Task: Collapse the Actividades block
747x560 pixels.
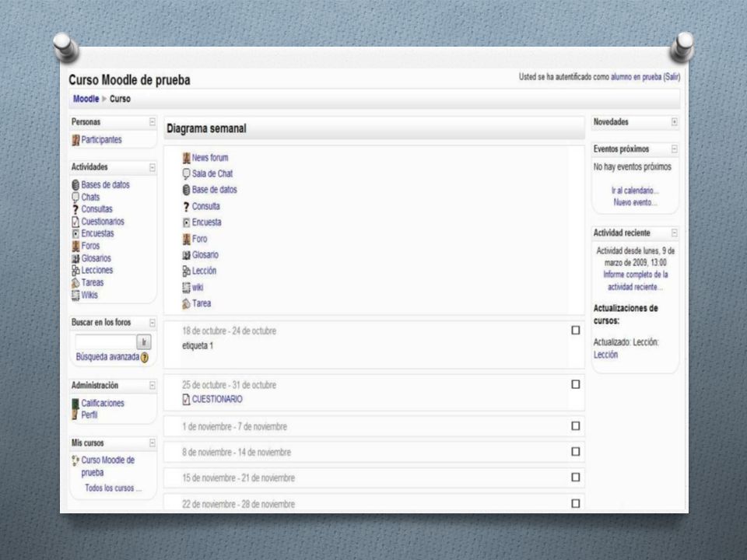Action: [x=153, y=167]
